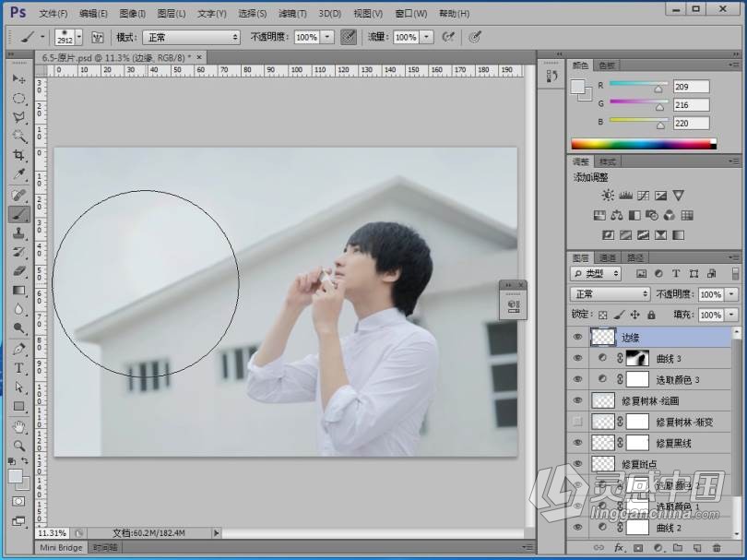Open the layer filter 类型 dropdown
The height and width of the screenshot is (560, 747).
596,274
